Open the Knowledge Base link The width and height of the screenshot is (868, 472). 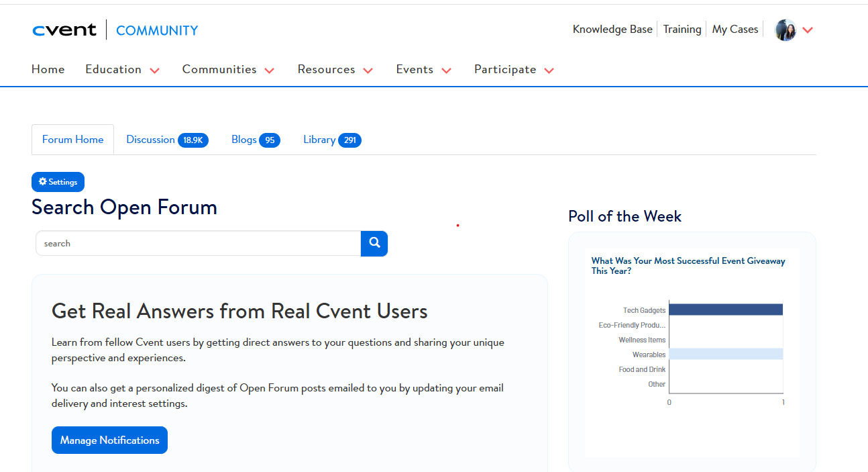pos(612,30)
